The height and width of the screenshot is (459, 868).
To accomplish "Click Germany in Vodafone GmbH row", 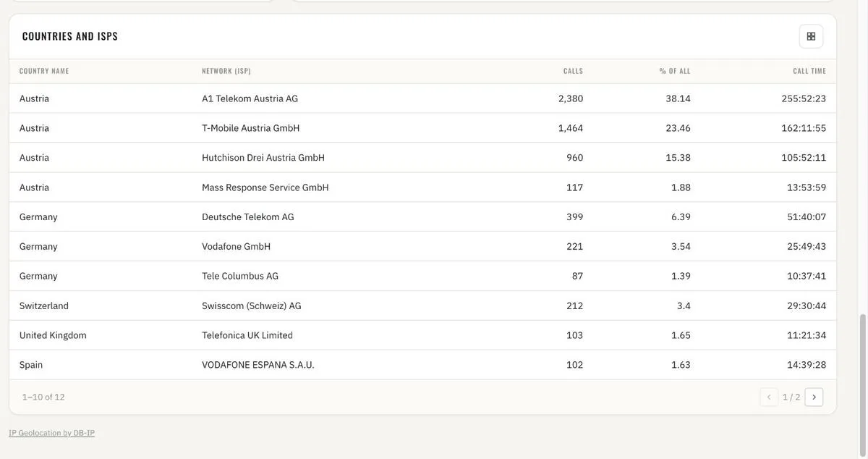I will coord(38,247).
